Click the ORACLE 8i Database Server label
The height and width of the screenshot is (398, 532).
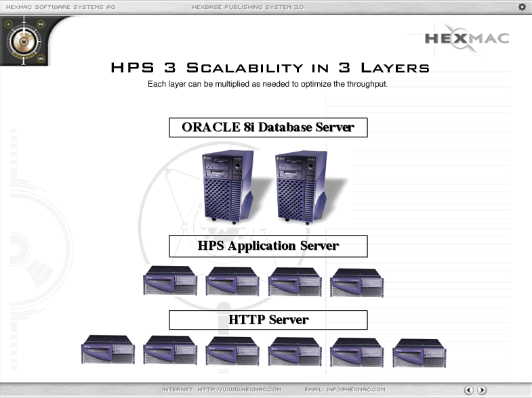[x=268, y=127]
